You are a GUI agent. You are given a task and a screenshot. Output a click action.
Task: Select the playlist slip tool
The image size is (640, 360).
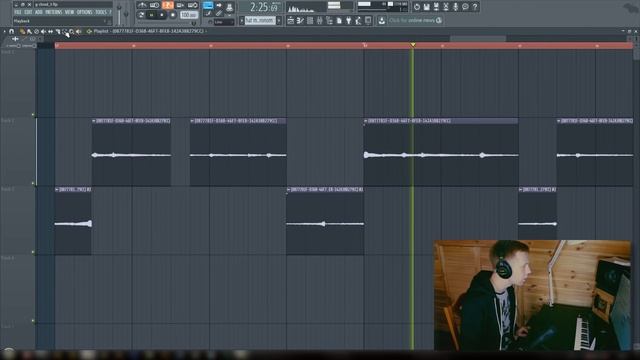pos(50,31)
